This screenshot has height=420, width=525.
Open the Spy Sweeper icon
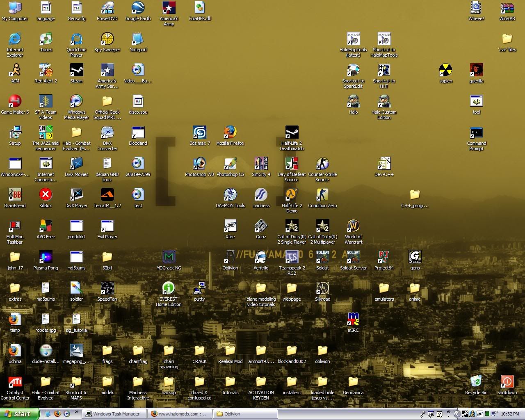(x=107, y=42)
